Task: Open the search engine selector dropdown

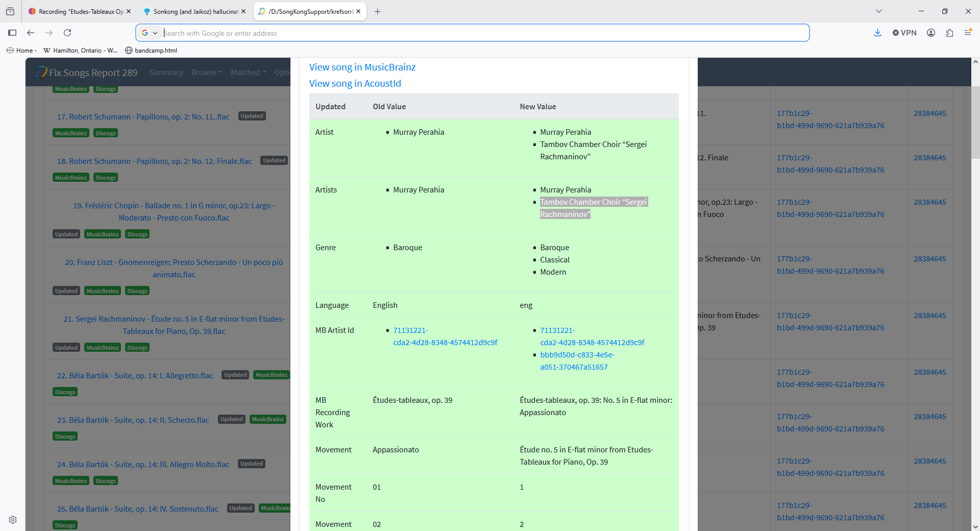Action: 150,33
